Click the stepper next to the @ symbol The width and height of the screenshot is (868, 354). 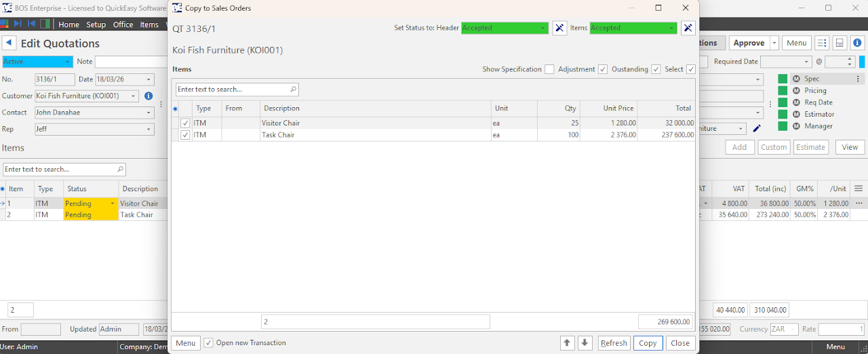point(850,62)
